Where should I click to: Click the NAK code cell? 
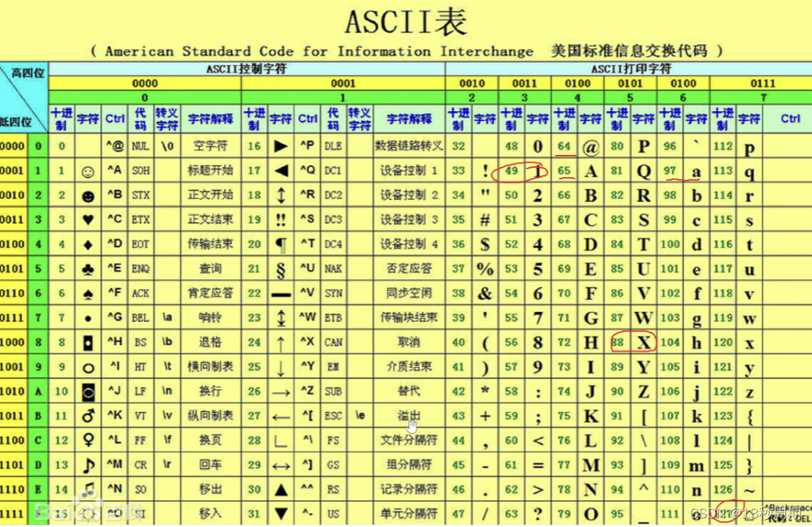(333, 269)
